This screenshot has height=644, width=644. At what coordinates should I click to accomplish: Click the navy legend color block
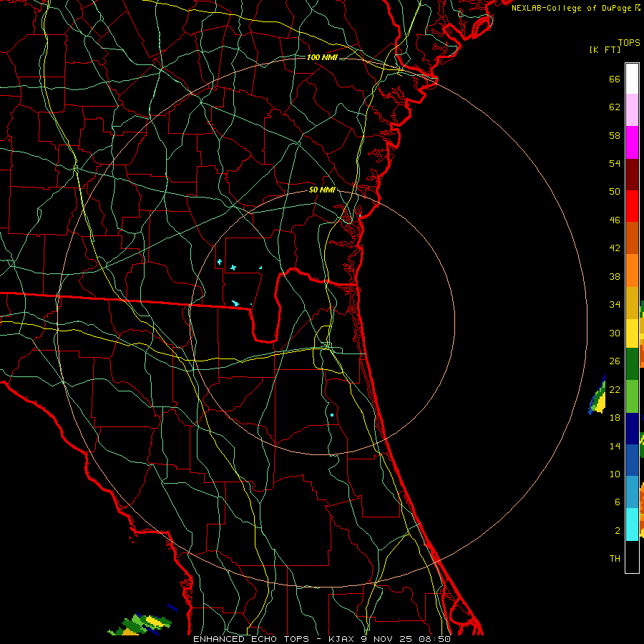coord(632,429)
